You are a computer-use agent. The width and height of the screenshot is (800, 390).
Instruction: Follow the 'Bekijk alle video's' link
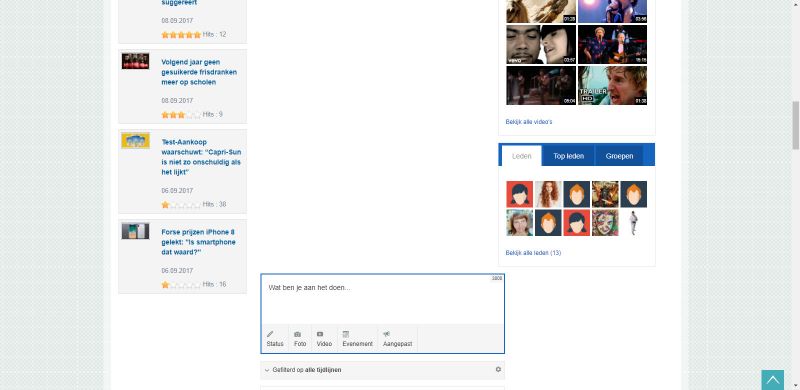(529, 122)
